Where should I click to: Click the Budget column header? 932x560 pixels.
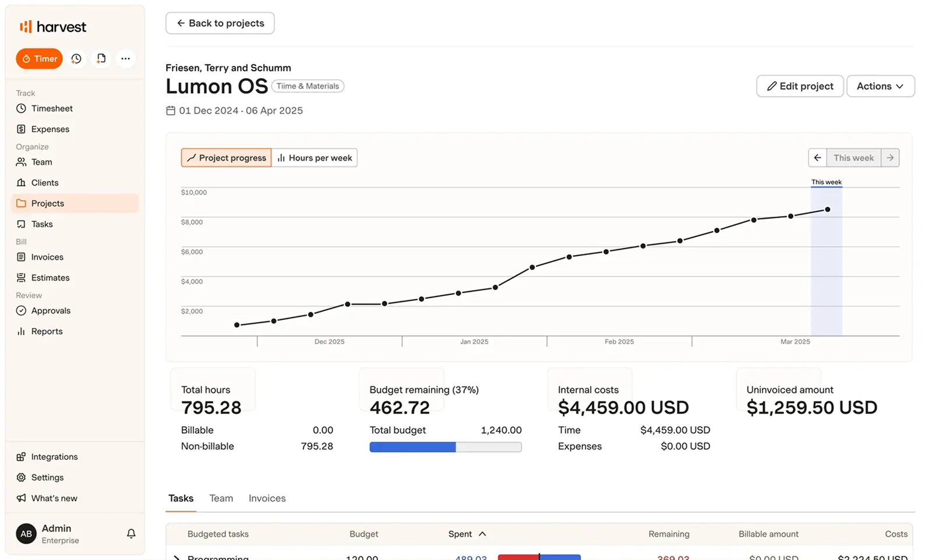[363, 534]
